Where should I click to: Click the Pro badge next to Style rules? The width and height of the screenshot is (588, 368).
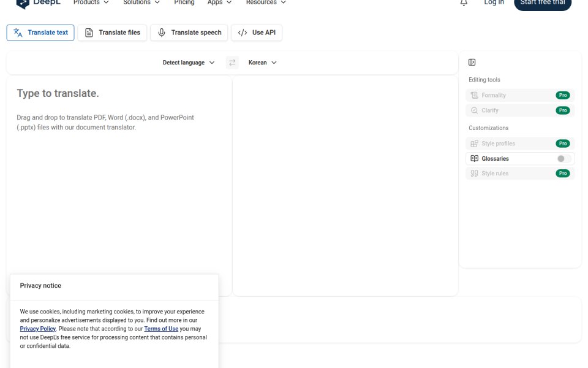pos(562,173)
